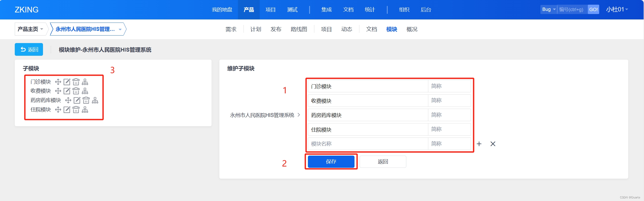This screenshot has height=201, width=644.
Task: Focus the 编号(ctrl+g) search field
Action: click(572, 9)
